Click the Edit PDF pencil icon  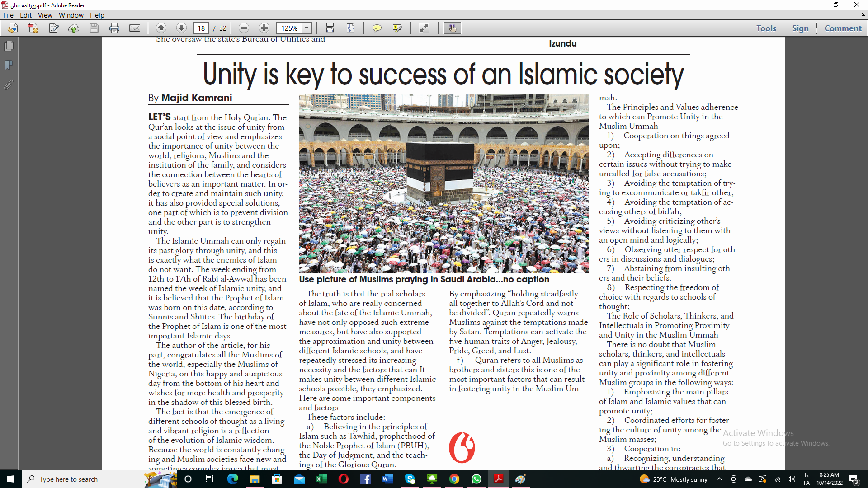point(54,28)
